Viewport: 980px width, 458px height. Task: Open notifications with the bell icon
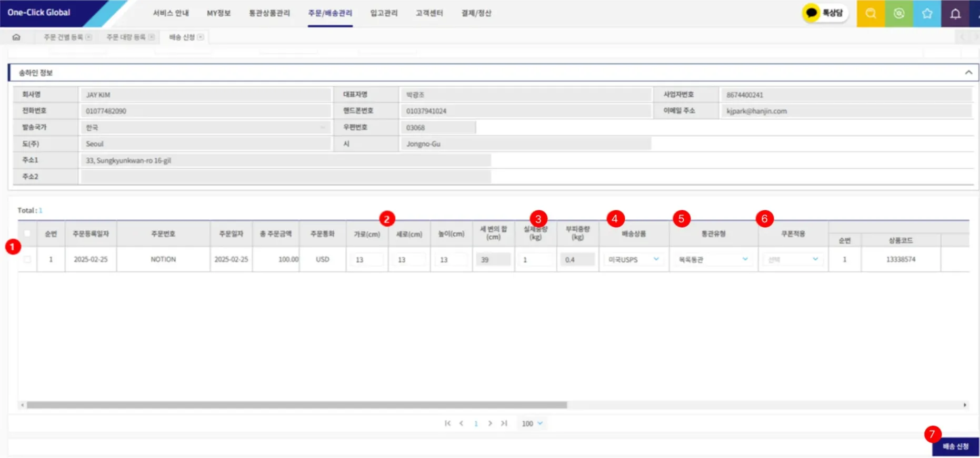pos(955,14)
